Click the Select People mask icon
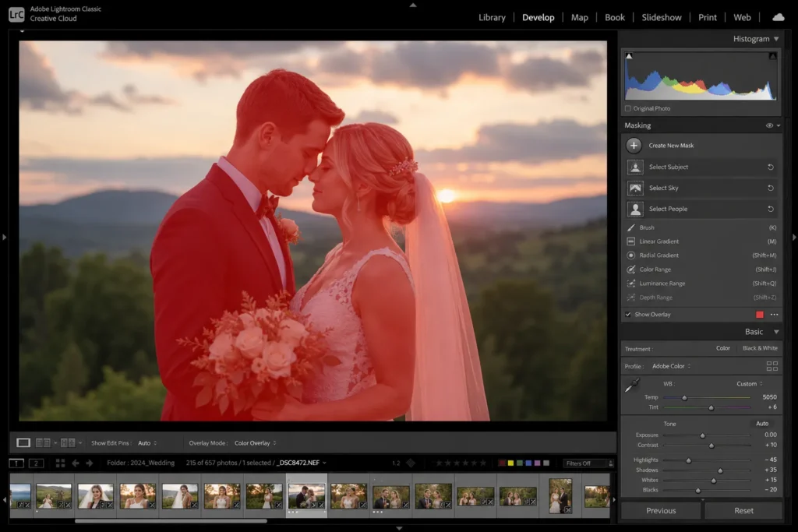The width and height of the screenshot is (798, 532). click(x=635, y=209)
